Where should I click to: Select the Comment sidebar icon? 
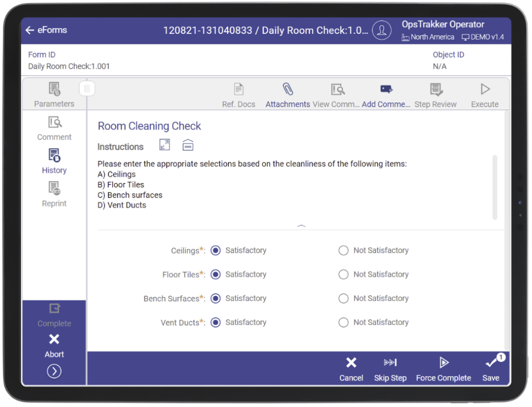[54, 127]
